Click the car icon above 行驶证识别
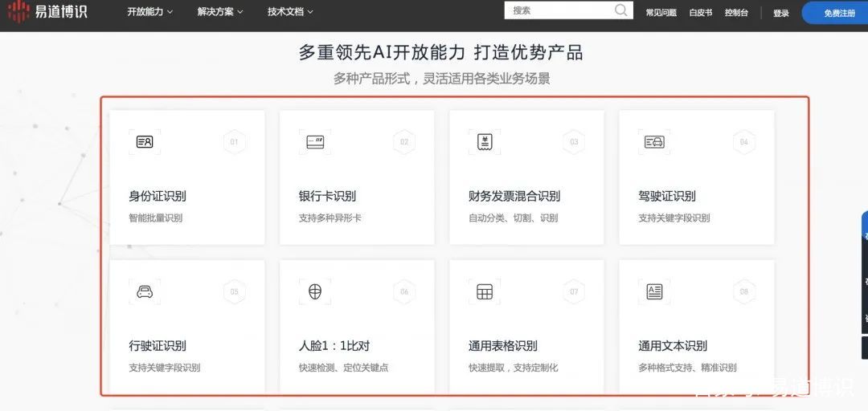Image resolution: width=868 pixels, height=411 pixels. point(145,291)
